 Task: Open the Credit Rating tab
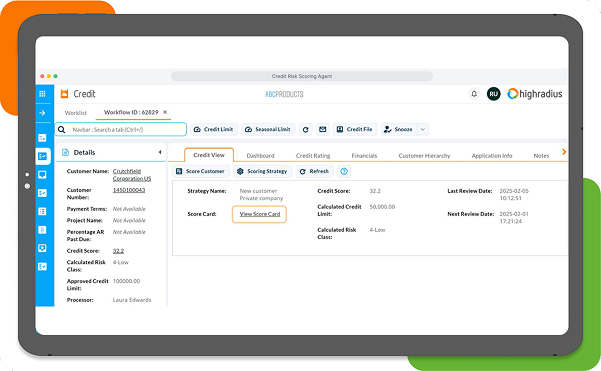pos(313,156)
